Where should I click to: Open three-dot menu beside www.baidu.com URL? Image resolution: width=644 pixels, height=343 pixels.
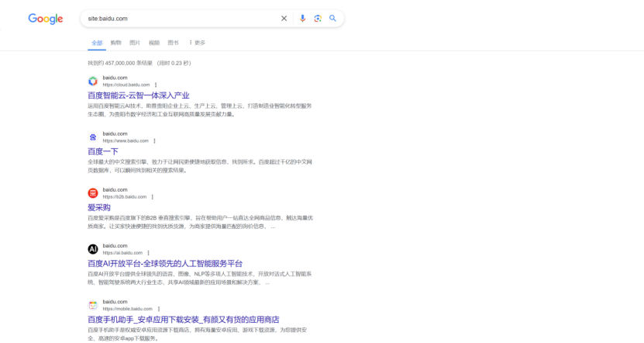pos(154,140)
